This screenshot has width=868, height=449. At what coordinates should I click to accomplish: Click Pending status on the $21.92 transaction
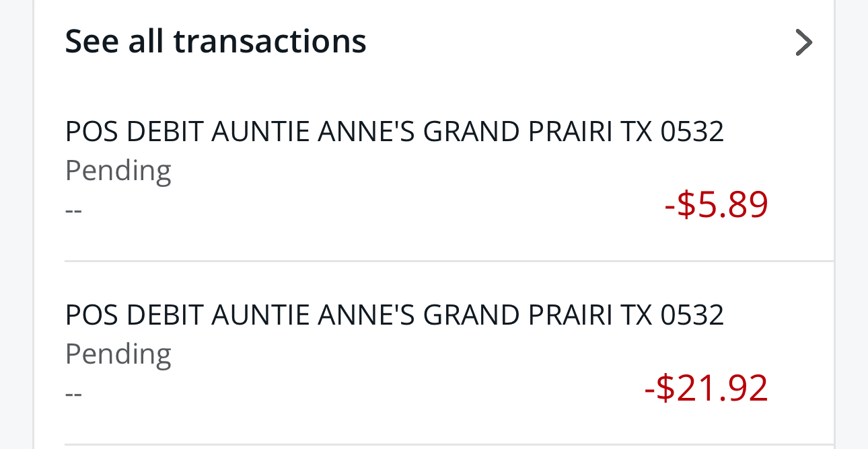click(x=118, y=354)
